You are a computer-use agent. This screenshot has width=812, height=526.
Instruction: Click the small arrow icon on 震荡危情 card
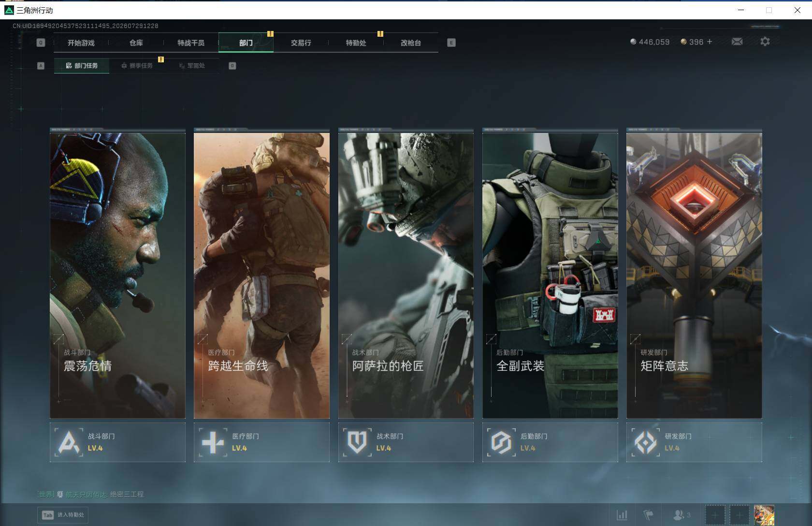(x=58, y=339)
